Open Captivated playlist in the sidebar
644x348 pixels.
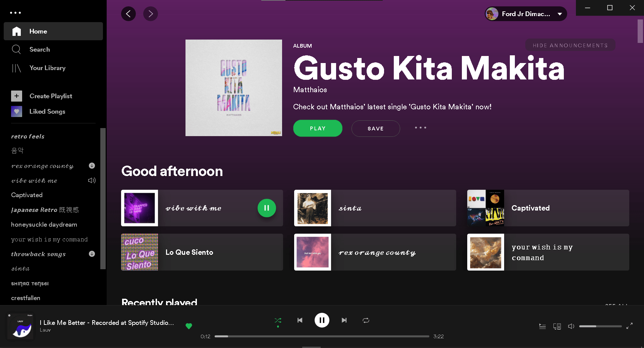27,195
